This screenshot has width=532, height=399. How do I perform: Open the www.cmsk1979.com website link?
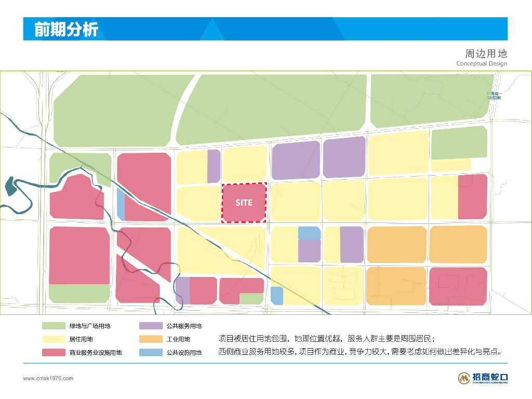click(48, 378)
